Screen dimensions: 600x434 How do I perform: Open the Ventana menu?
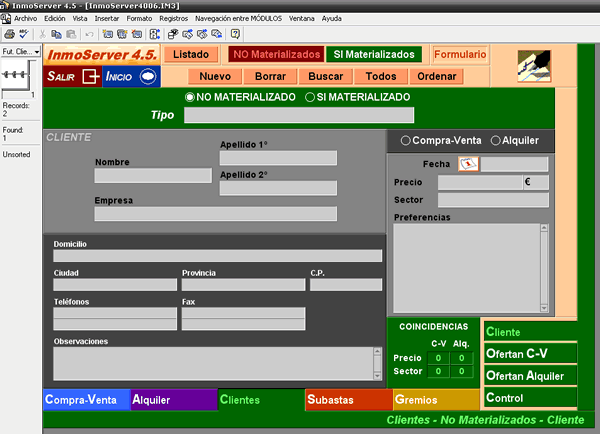[x=302, y=18]
